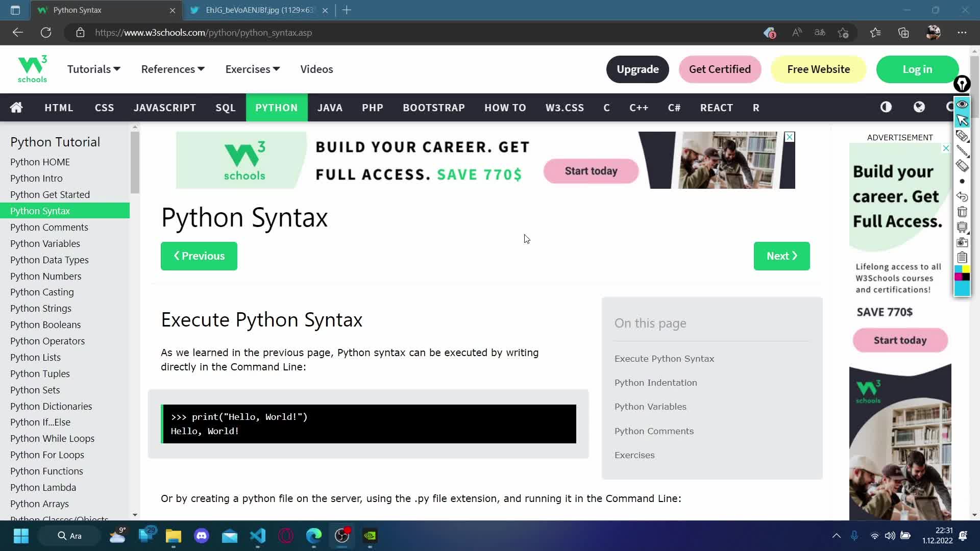Viewport: 980px width, 551px height.
Task: Open browser settings three-dots menu
Action: (x=962, y=33)
